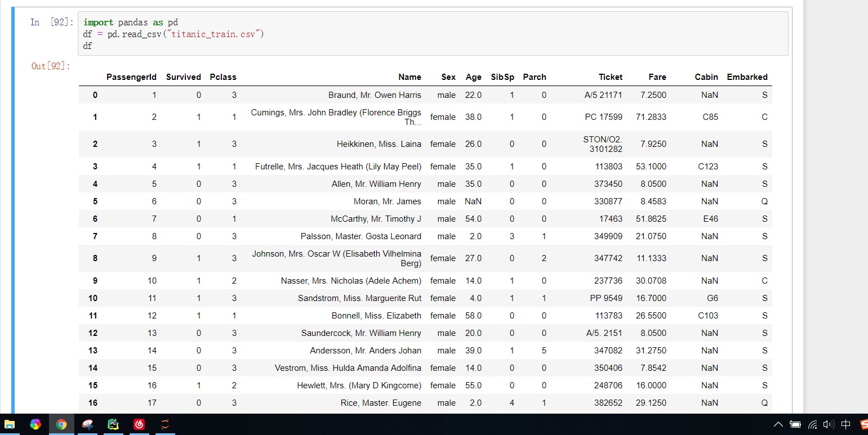The width and height of the screenshot is (868, 435).
Task: Focus the code input cell In [92]
Action: pos(433,34)
